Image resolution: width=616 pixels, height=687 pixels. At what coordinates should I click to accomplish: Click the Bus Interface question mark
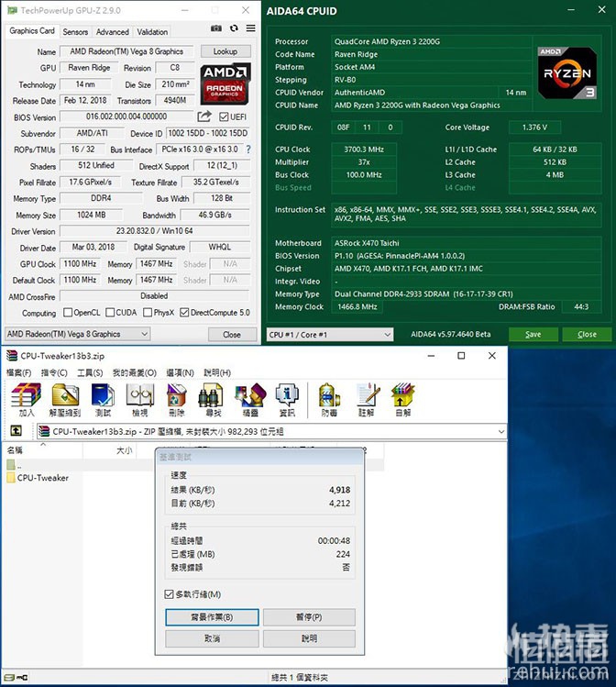tap(248, 150)
